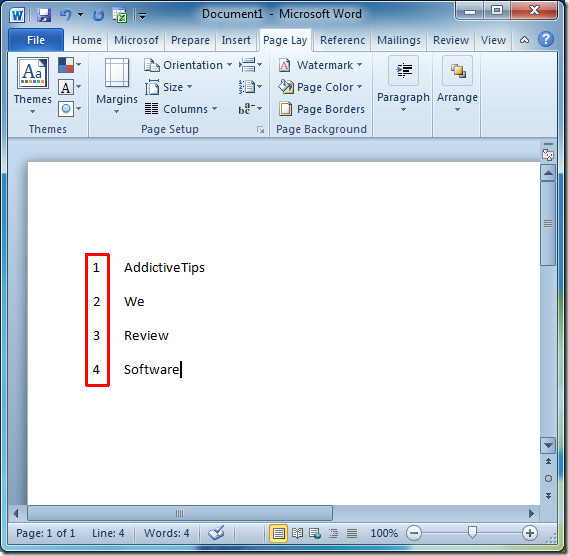Click the Select Browse Object circle icon
The width and height of the screenshot is (569, 556).
(x=548, y=479)
